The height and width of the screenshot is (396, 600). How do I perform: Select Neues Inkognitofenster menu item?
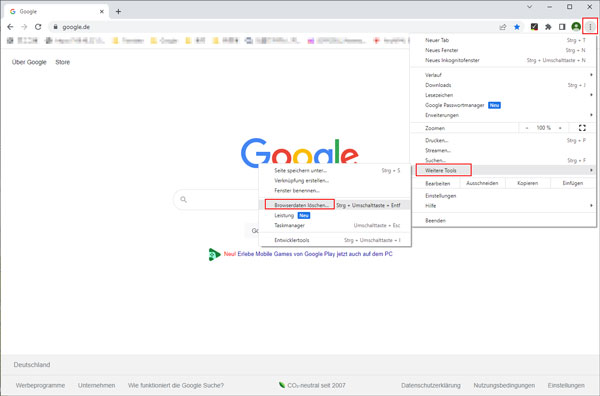(x=504, y=60)
